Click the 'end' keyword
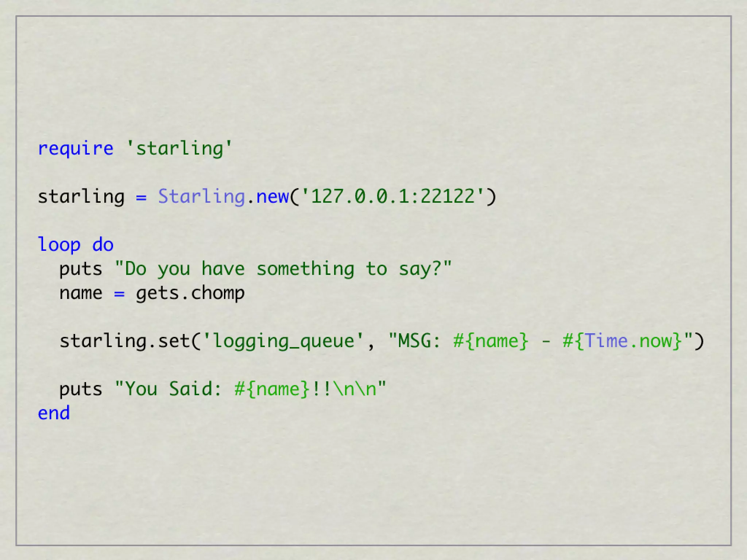 coord(54,413)
